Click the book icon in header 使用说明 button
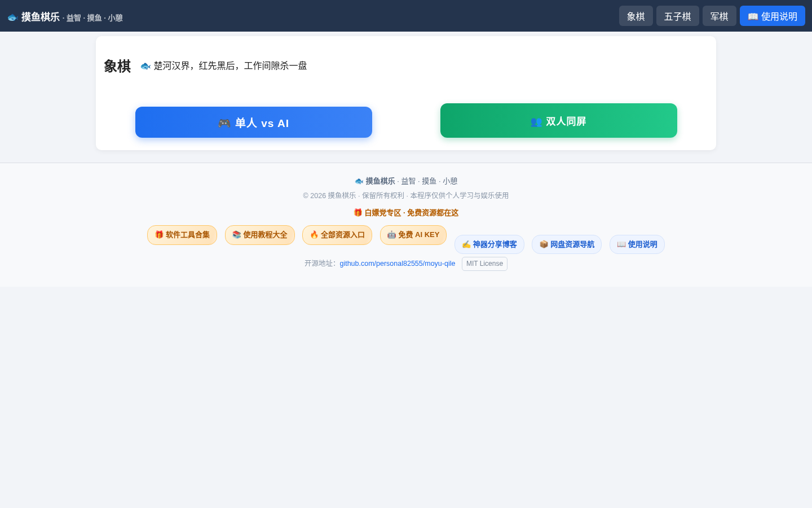 [x=753, y=17]
